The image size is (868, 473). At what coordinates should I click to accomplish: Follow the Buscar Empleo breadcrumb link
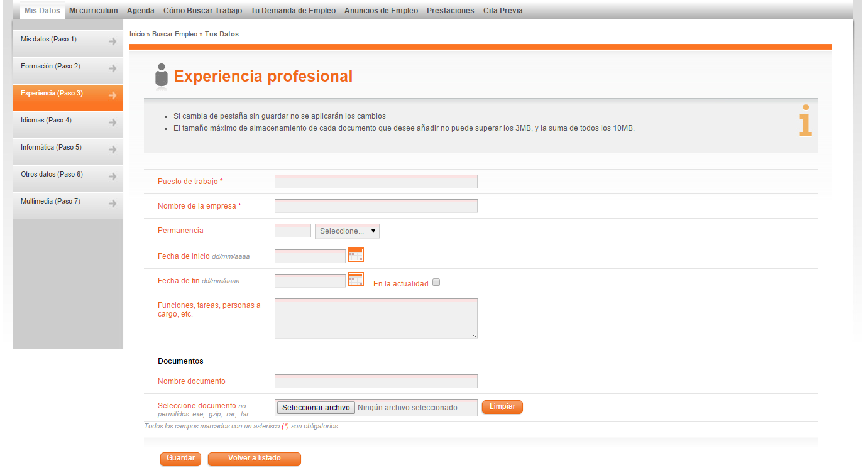174,34
